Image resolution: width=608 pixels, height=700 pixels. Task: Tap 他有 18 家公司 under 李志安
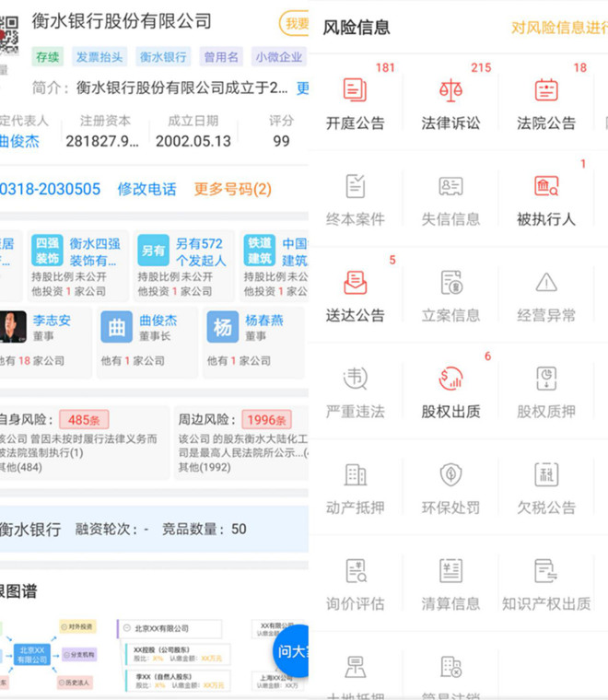(x=32, y=360)
